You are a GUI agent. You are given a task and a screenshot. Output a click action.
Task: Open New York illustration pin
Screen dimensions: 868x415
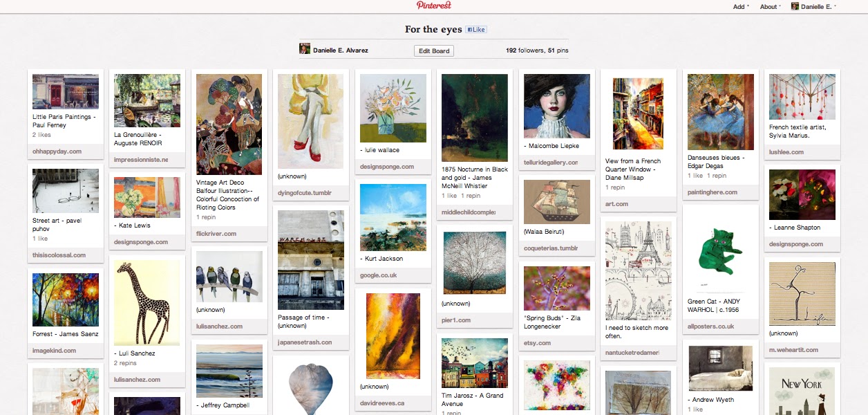pyautogui.click(x=802, y=391)
